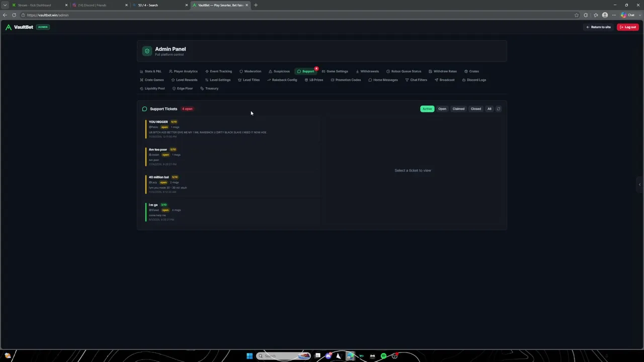644x362 pixels.
Task: Open the Home Messages tab
Action: (383, 80)
